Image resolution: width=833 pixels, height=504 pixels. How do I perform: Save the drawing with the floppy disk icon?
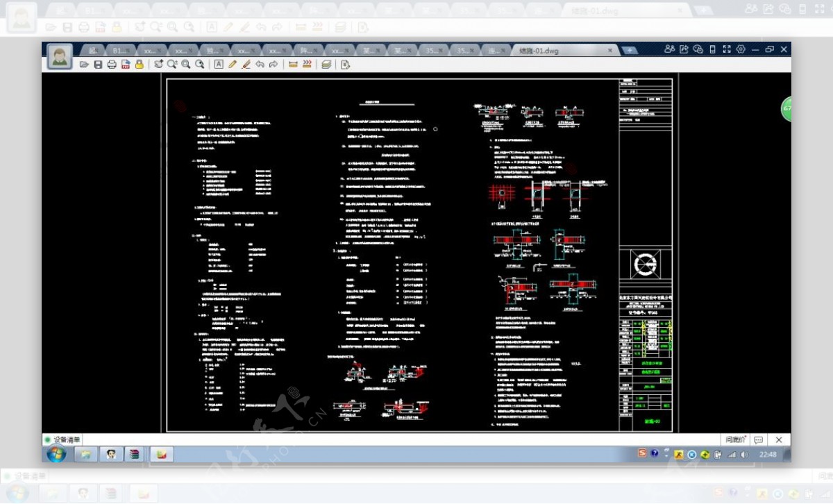[x=98, y=65]
